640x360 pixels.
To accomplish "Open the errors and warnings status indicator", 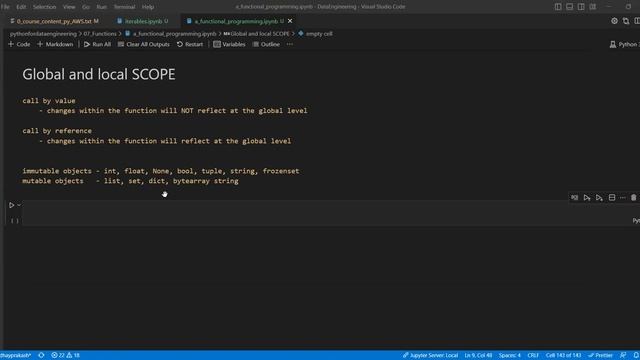I will [x=65, y=356].
